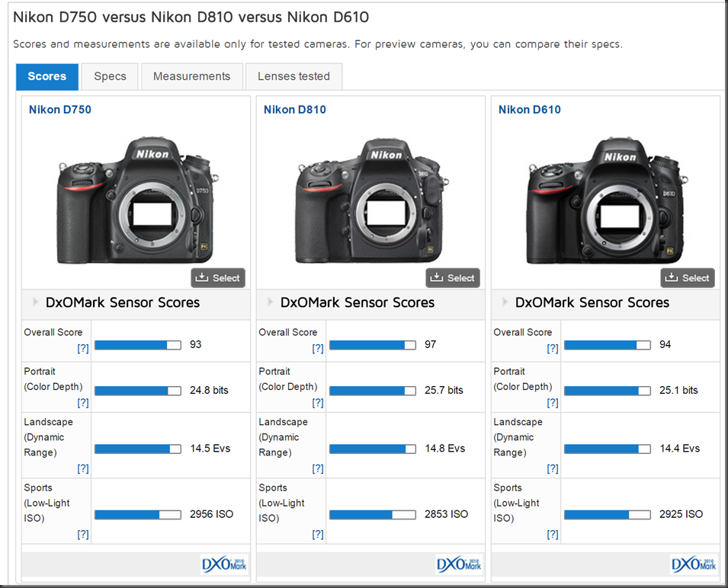Open D750 Sports Low-Light ISO help [?]
Screen dimensions: 728x588
[x=82, y=534]
